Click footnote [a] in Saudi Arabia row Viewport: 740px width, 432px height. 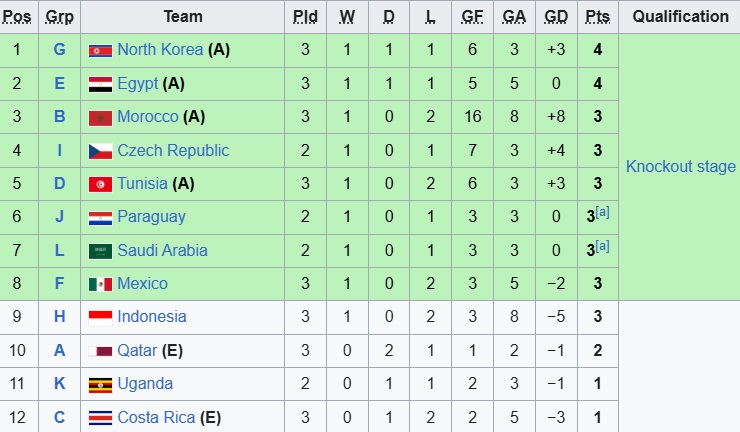click(x=603, y=246)
